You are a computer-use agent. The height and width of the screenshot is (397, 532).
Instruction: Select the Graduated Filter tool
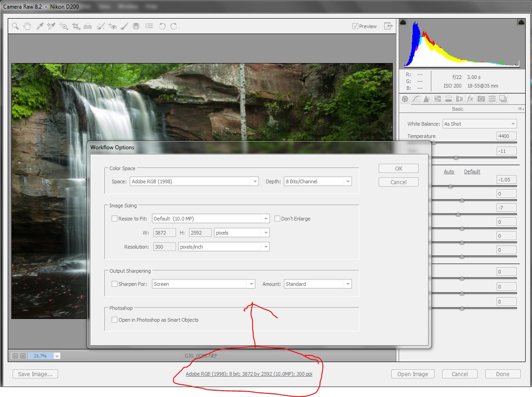pyautogui.click(x=136, y=26)
